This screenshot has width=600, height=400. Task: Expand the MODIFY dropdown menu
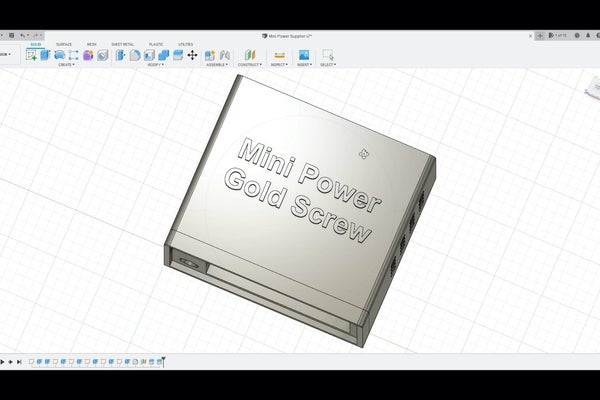tap(156, 65)
